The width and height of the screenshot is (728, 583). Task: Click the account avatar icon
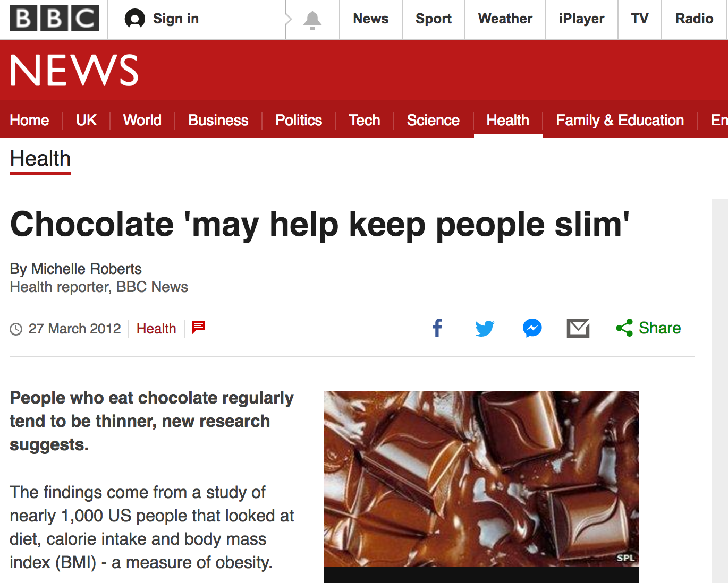[134, 19]
